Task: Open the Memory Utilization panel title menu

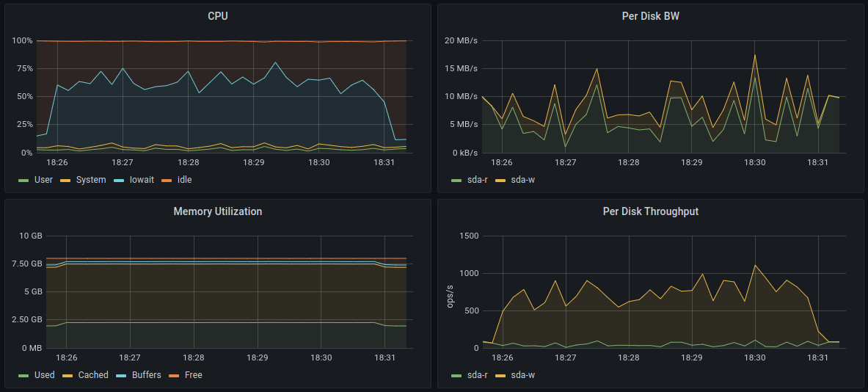Action: click(x=217, y=211)
